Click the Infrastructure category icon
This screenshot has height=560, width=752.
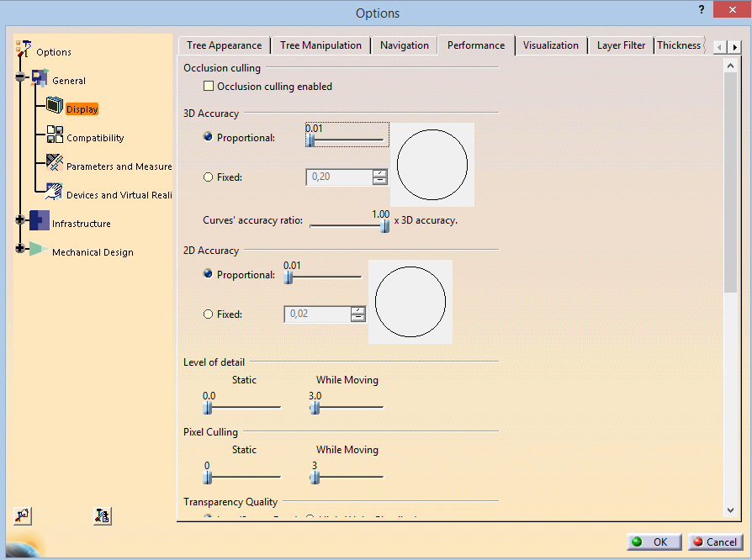[40, 220]
